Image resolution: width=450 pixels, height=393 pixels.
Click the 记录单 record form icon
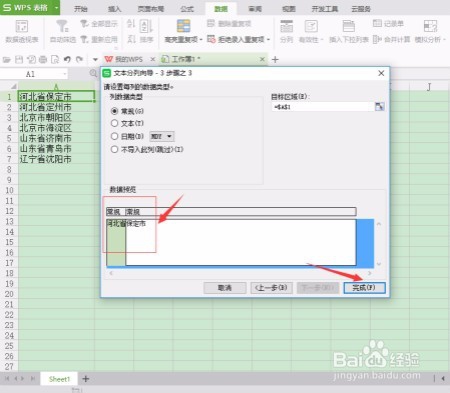tap(377, 23)
